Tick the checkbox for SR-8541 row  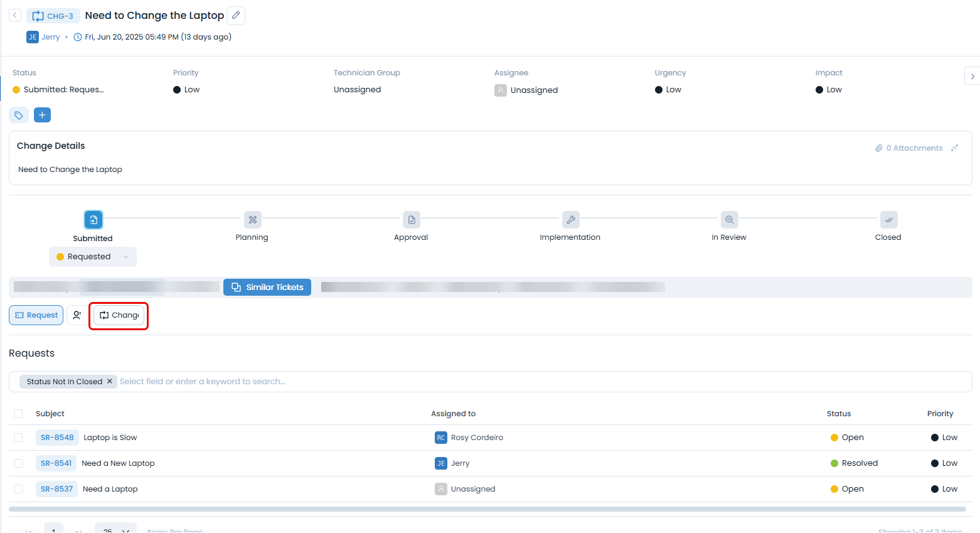(18, 463)
